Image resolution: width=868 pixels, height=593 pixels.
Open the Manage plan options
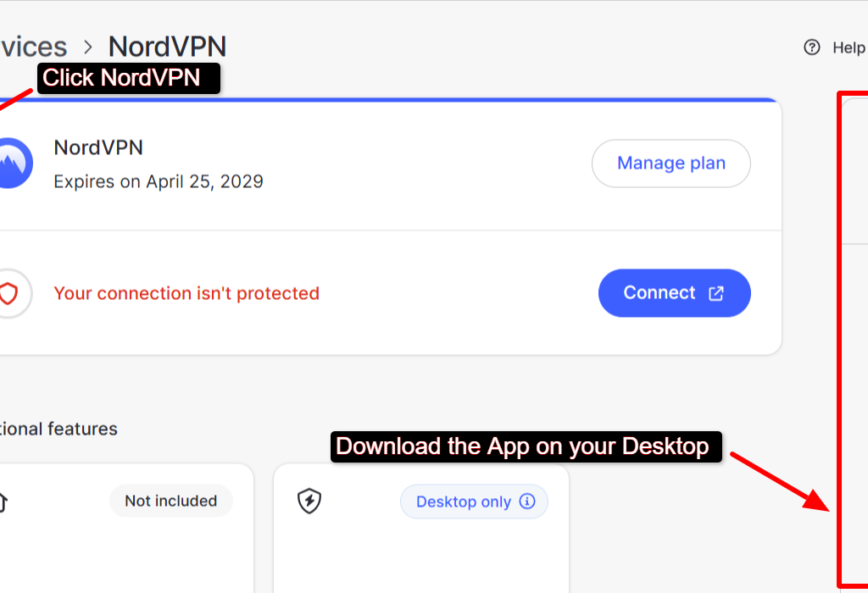pos(670,163)
